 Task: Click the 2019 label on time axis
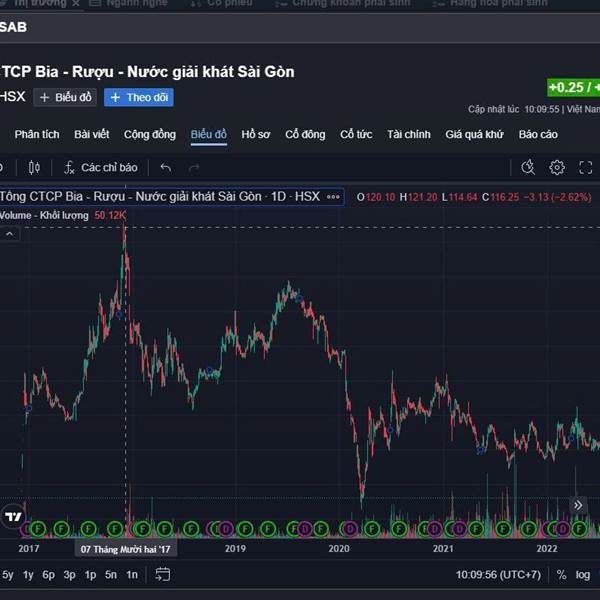click(235, 548)
